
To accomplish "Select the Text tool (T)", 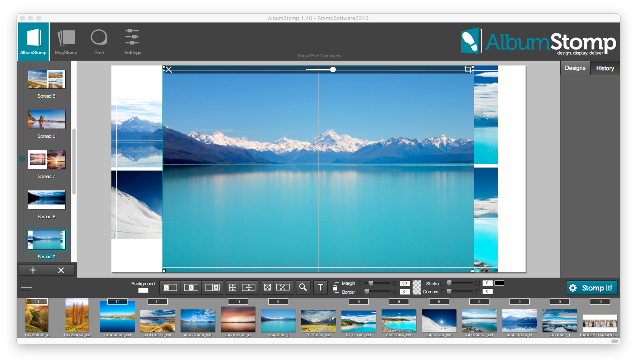I will tap(321, 287).
